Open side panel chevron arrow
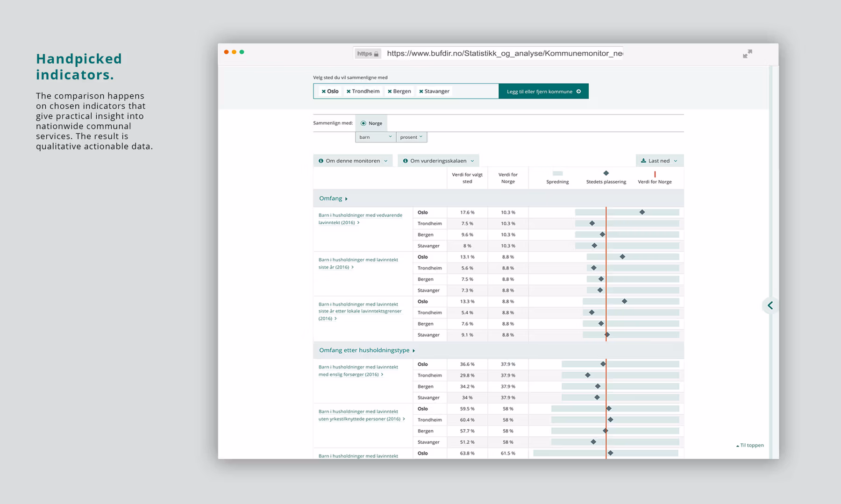 tap(770, 305)
